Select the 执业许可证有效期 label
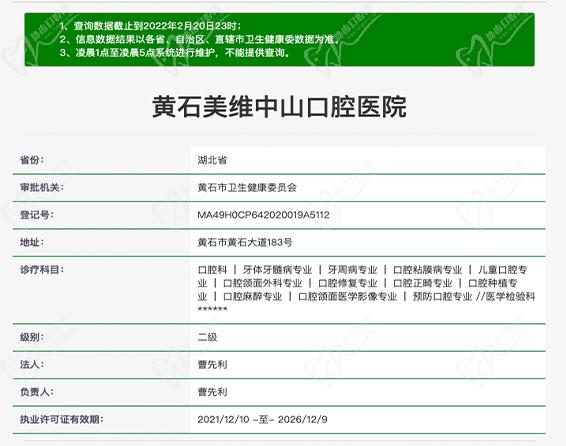This screenshot has width=566, height=446. pyautogui.click(x=61, y=419)
